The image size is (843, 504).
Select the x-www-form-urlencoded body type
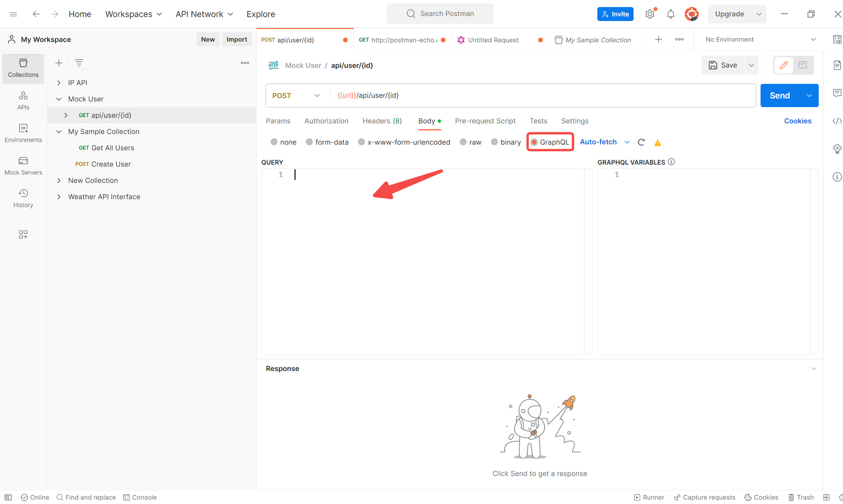[x=361, y=142]
